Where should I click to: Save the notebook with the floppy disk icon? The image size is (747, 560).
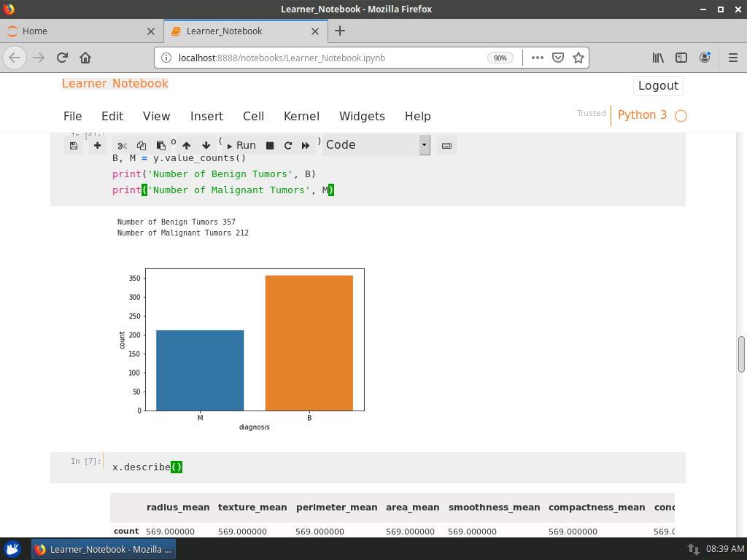(x=74, y=146)
